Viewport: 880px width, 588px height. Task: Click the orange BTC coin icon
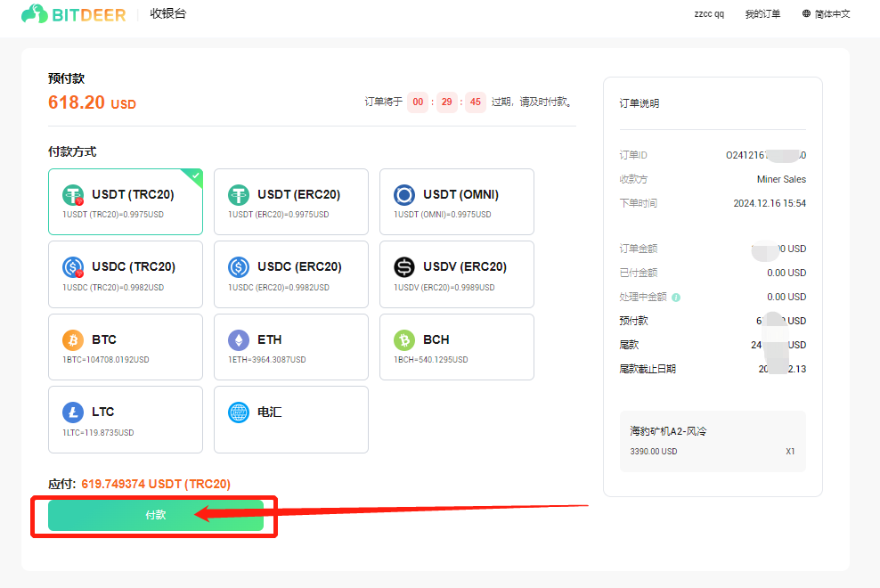tap(73, 339)
